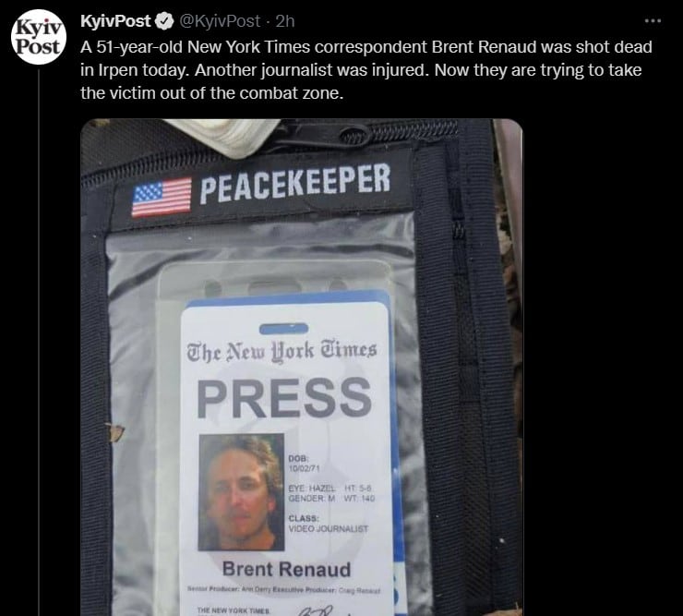
Task: Click the verified badge next to KyivPost
Action: pyautogui.click(x=164, y=21)
